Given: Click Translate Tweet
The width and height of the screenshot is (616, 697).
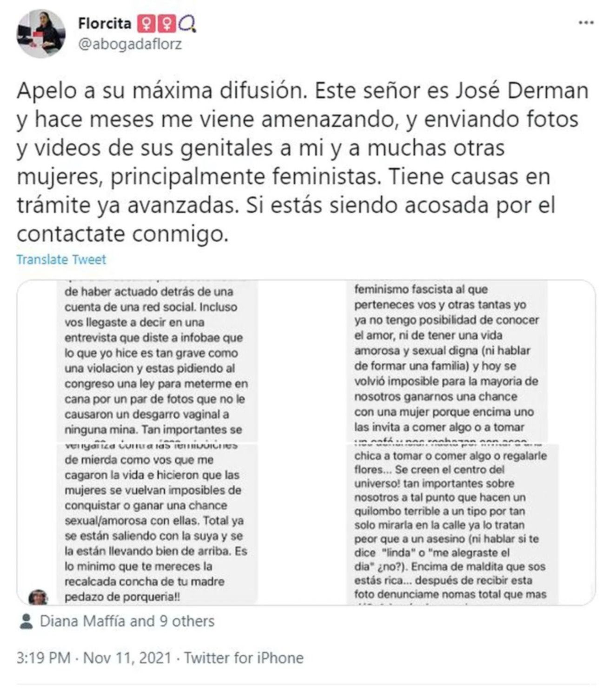Looking at the screenshot, I should click(x=61, y=259).
